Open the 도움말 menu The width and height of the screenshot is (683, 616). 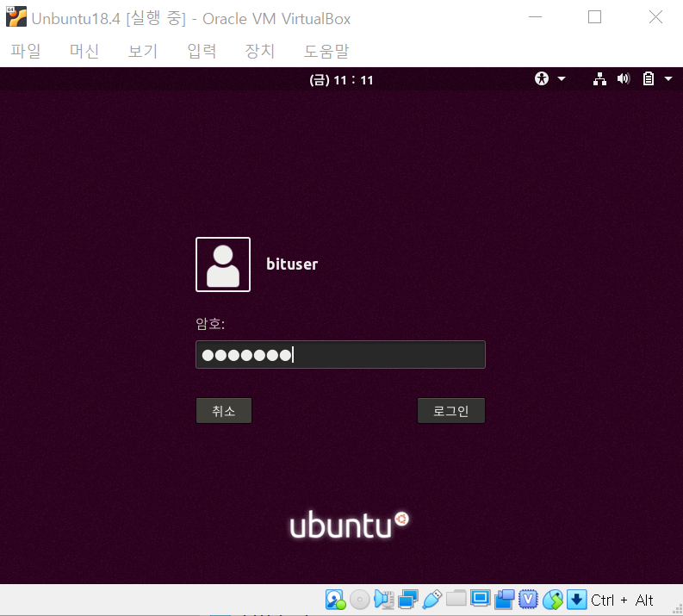pyautogui.click(x=326, y=51)
